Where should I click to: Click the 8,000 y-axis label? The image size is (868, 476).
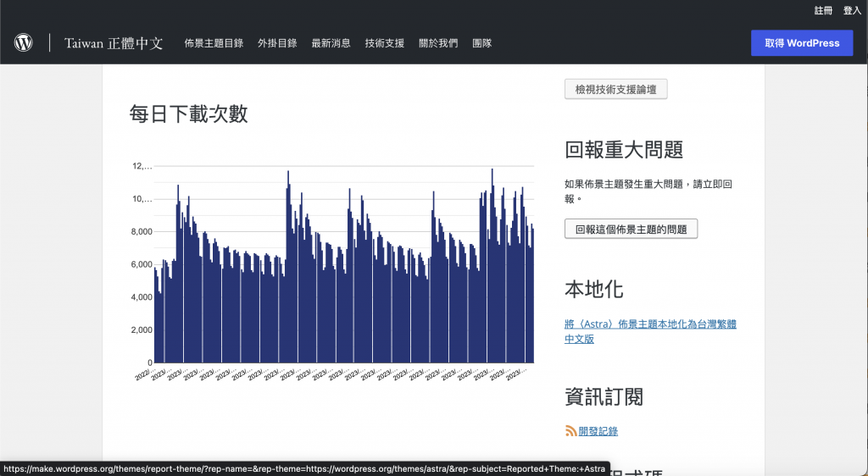pos(142,231)
